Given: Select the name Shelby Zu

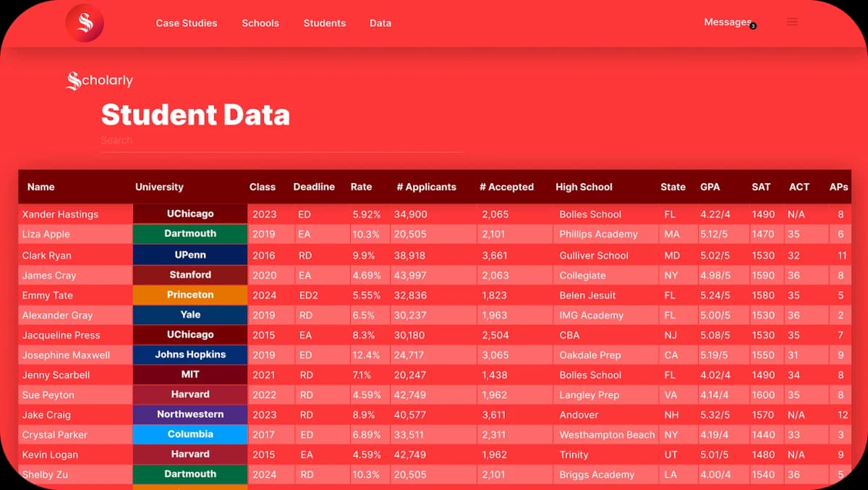Looking at the screenshot, I should pyautogui.click(x=45, y=475).
